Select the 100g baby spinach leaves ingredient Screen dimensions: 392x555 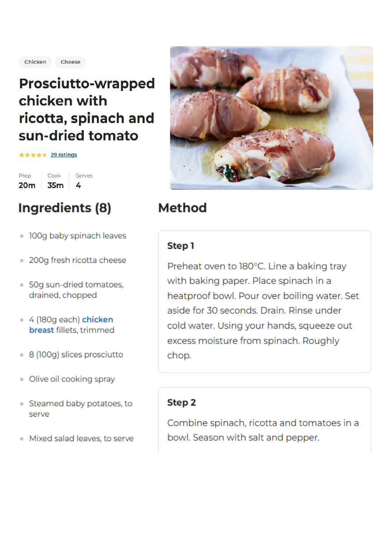[77, 236]
